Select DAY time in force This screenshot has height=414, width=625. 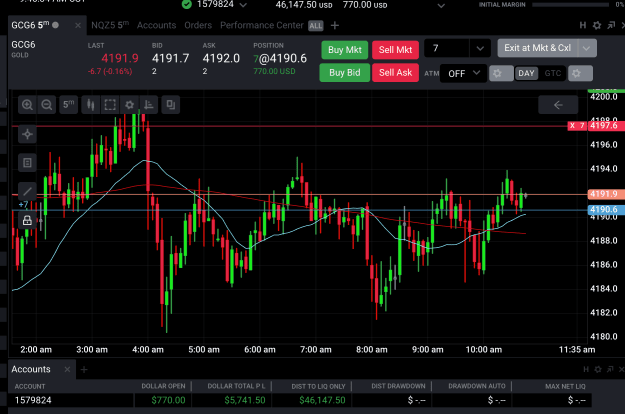click(526, 73)
